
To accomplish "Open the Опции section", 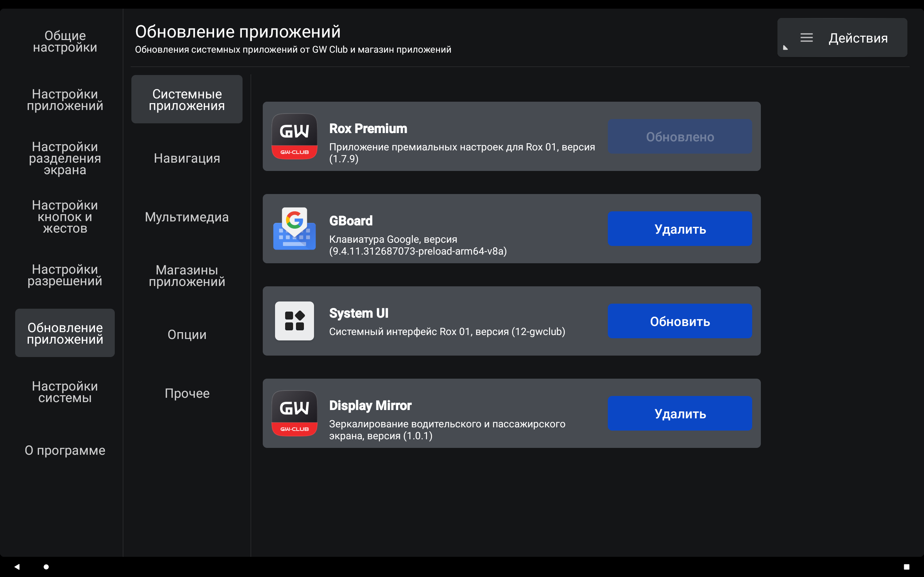I will (x=187, y=334).
